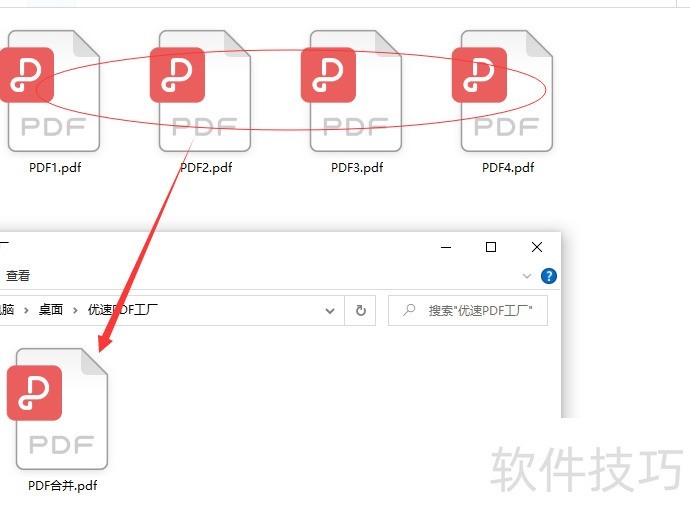Select the PDF1.pdf file icon
Screen dimensions: 690x521
coord(50,91)
